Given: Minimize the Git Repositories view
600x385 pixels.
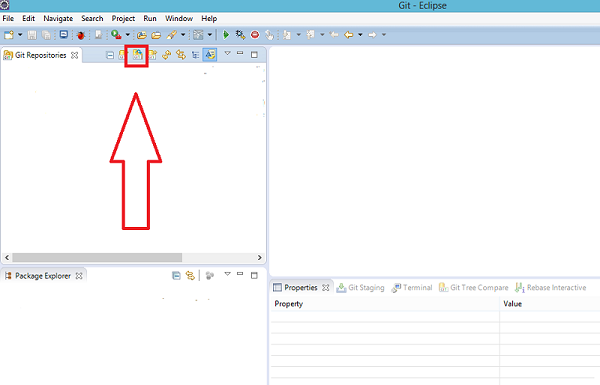Looking at the screenshot, I should pos(240,53).
